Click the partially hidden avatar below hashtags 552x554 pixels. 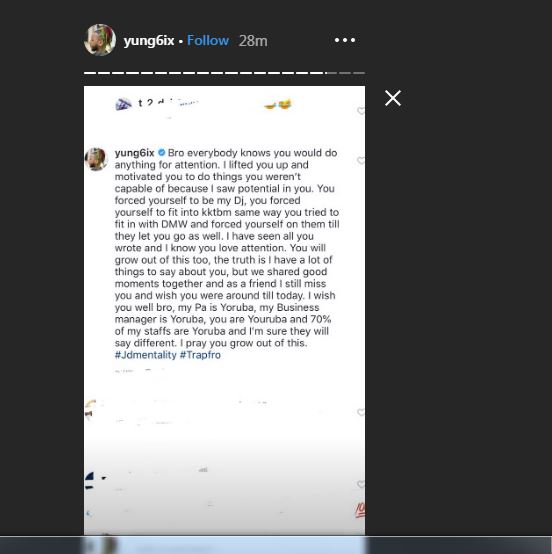[x=90, y=410]
